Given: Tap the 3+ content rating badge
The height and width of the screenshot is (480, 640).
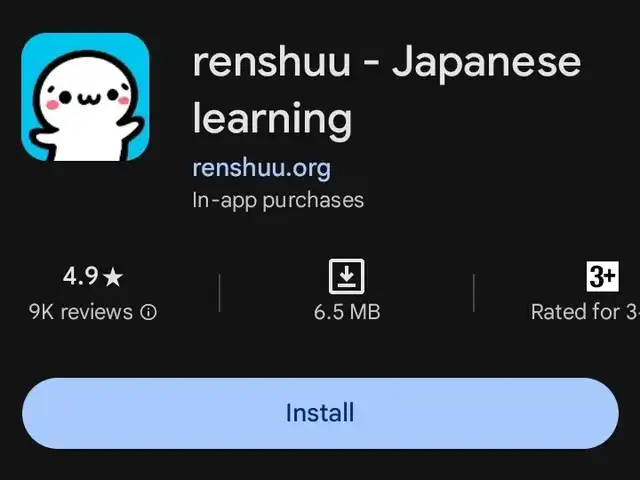Looking at the screenshot, I should pos(602,277).
